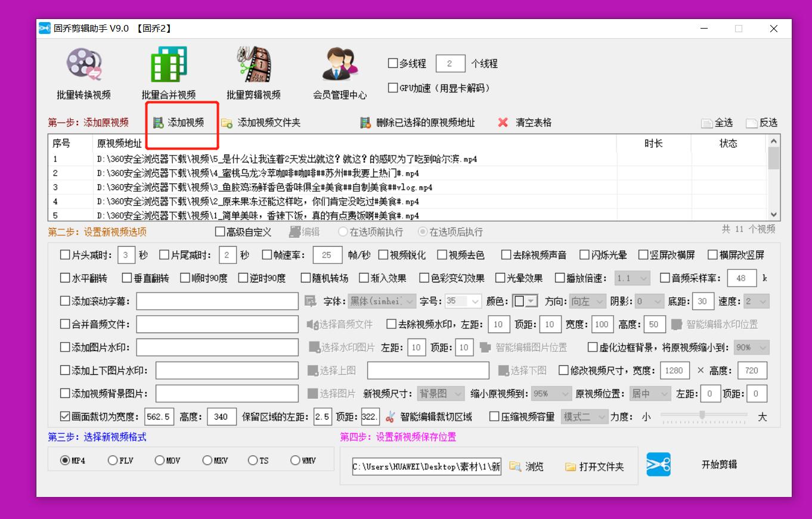Click the scissors icon for 智能编辑裁切区域

click(390, 417)
